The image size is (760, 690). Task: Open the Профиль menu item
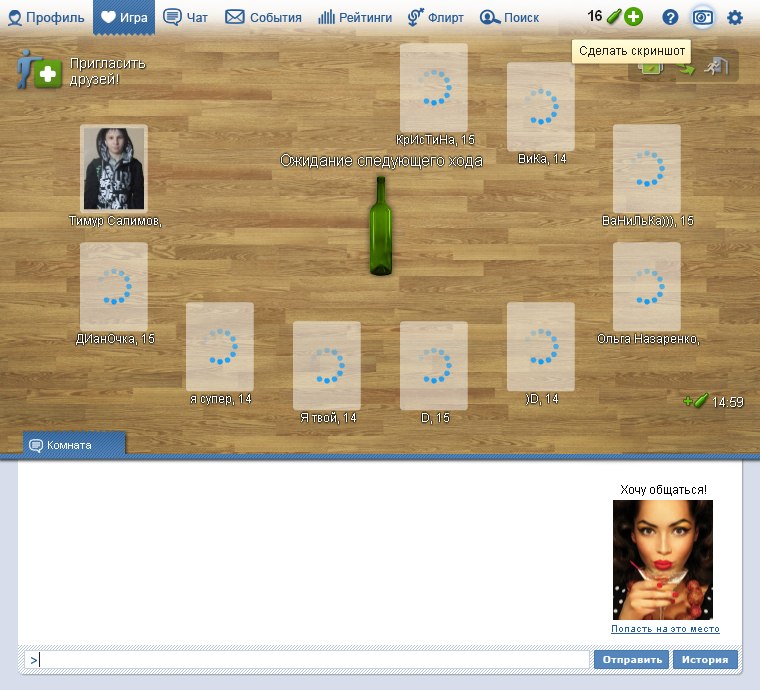(46, 17)
